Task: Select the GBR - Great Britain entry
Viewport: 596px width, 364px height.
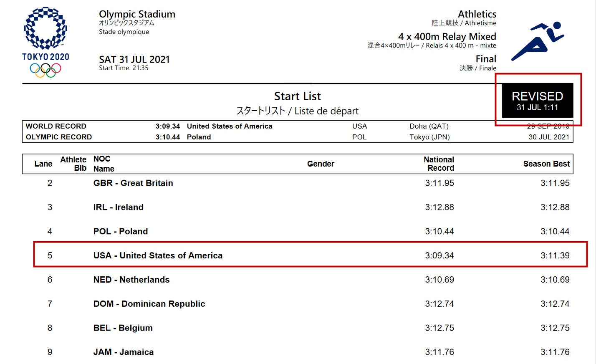Action: 133,183
